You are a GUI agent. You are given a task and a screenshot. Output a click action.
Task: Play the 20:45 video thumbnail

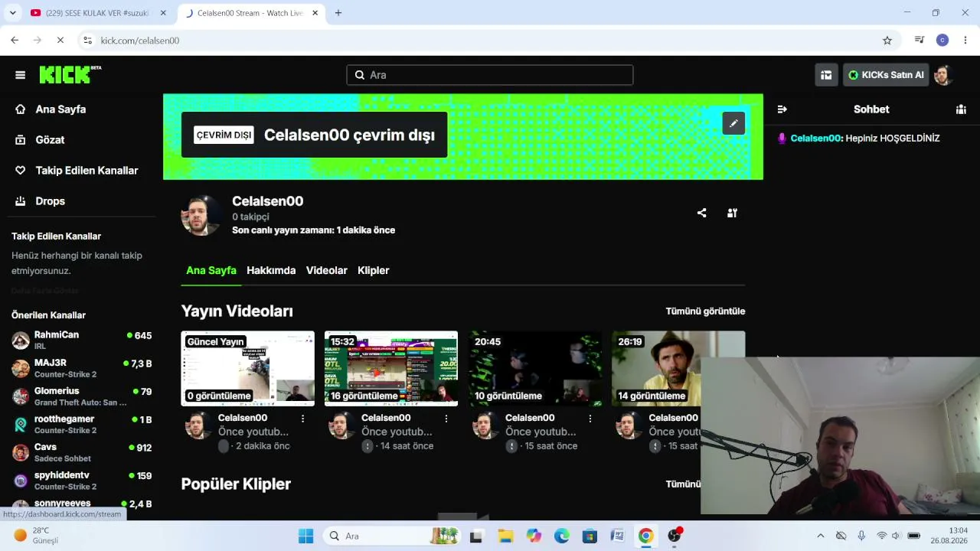(535, 368)
